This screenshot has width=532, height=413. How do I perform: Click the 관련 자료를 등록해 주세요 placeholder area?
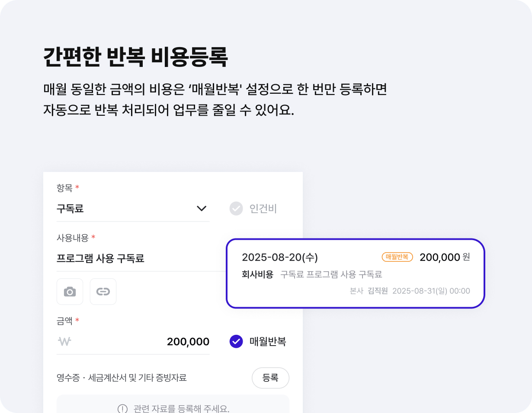[181, 409]
